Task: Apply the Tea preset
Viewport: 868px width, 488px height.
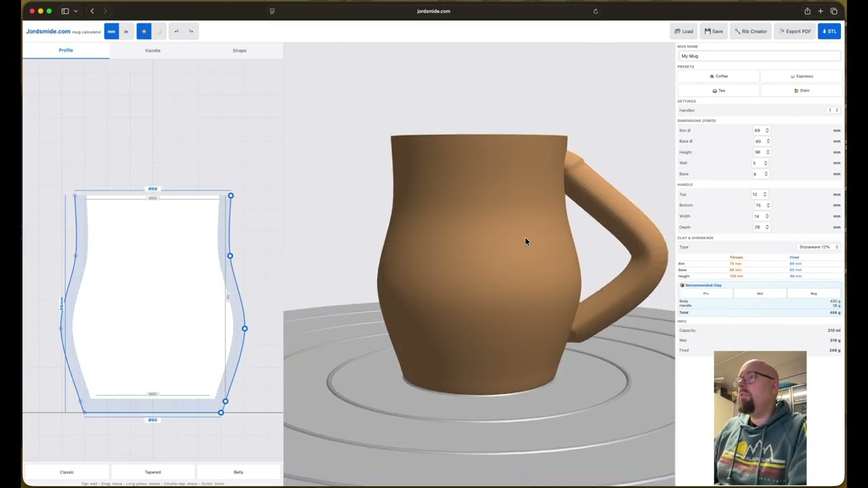Action: tap(718, 90)
